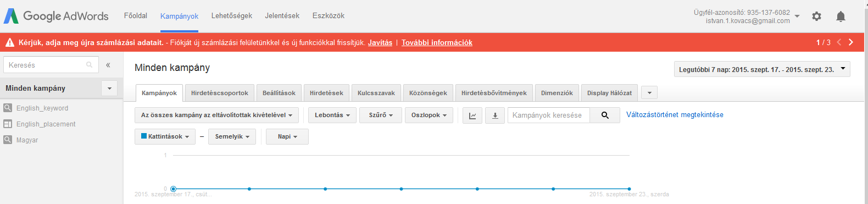Click the campaign search magnifier button
This screenshot has width=868, height=204.
point(605,115)
